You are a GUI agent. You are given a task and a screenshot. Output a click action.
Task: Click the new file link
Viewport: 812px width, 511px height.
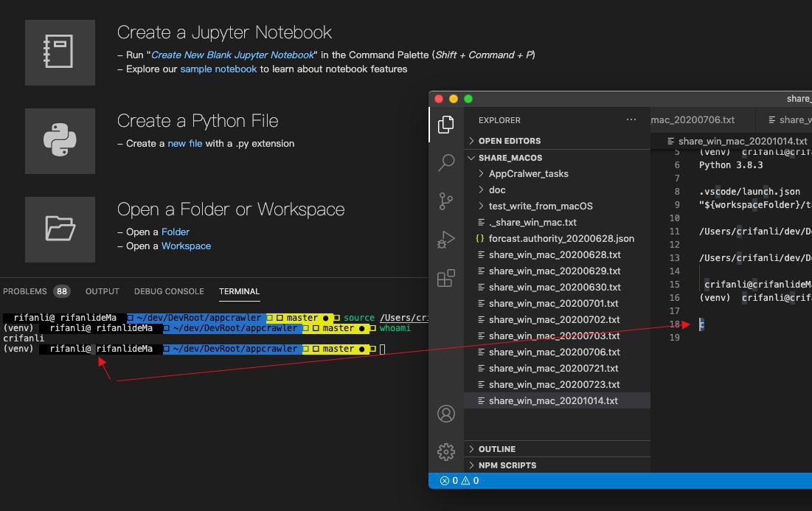click(x=185, y=143)
